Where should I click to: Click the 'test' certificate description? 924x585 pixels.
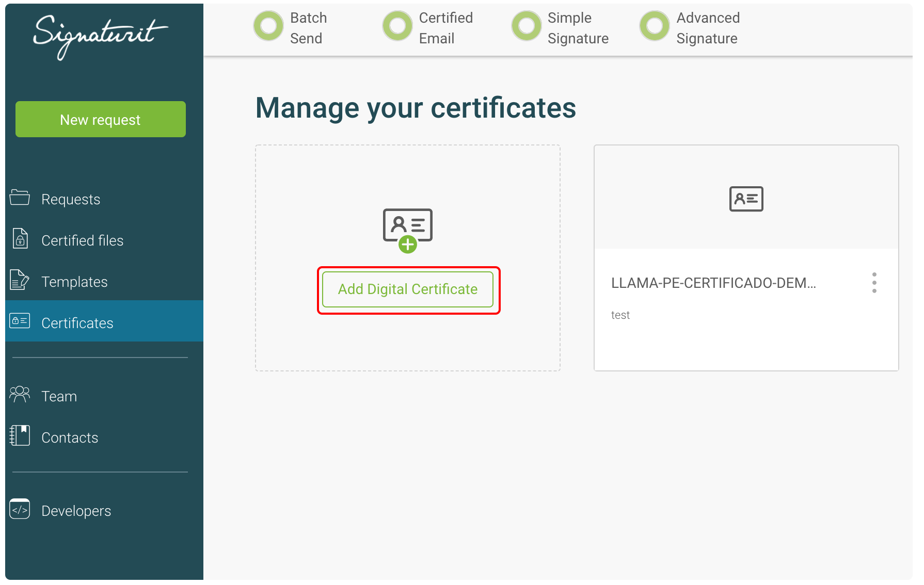tap(620, 315)
